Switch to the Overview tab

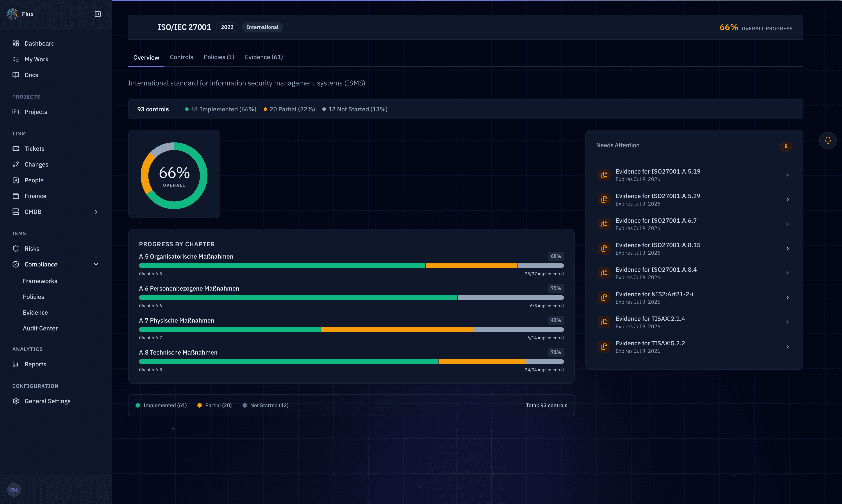(146, 57)
